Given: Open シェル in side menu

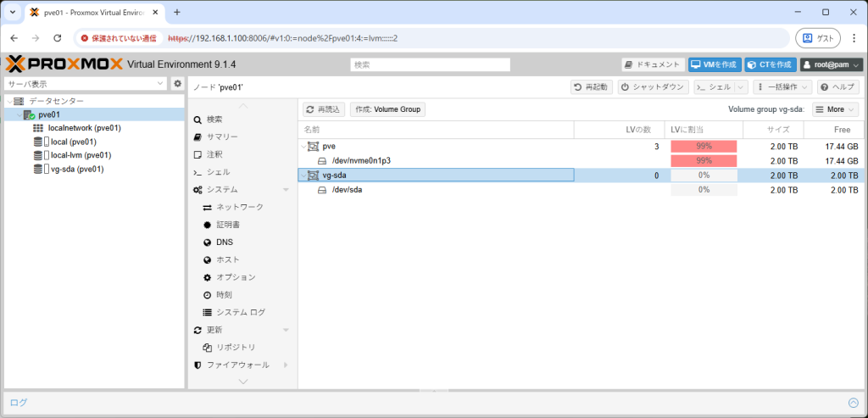Looking at the screenshot, I should pos(219,172).
